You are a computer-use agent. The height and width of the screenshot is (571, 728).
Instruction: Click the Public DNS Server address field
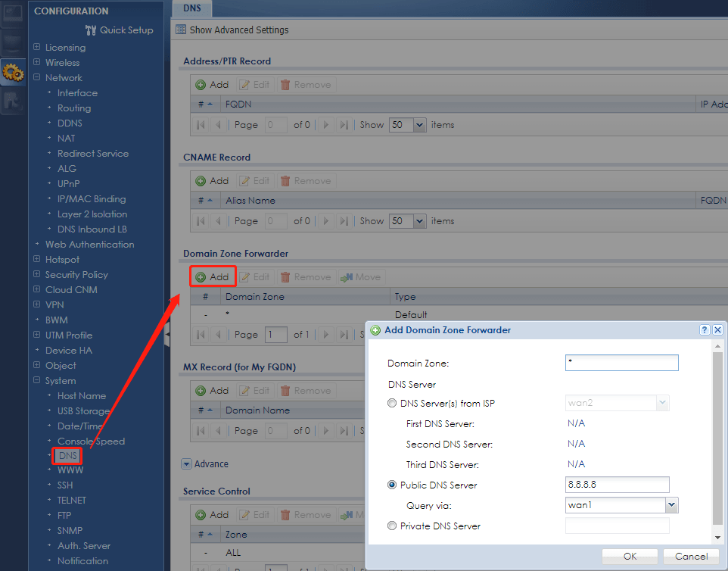click(x=617, y=485)
